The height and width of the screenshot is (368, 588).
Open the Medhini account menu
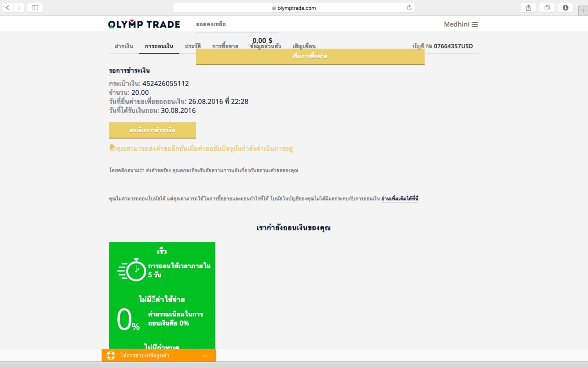pos(461,24)
